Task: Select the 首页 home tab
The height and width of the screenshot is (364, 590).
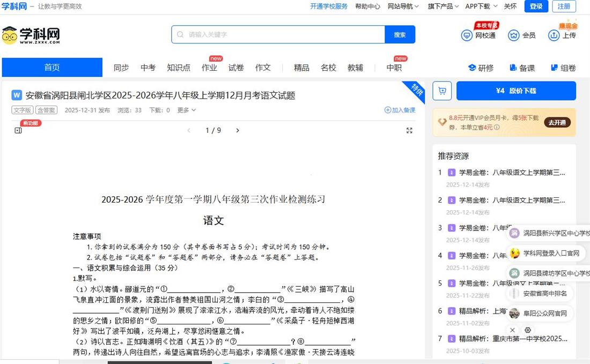Action: (x=52, y=68)
